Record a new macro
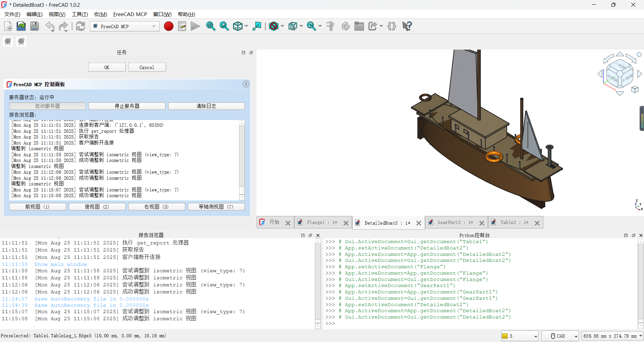The image size is (644, 342). tap(169, 26)
